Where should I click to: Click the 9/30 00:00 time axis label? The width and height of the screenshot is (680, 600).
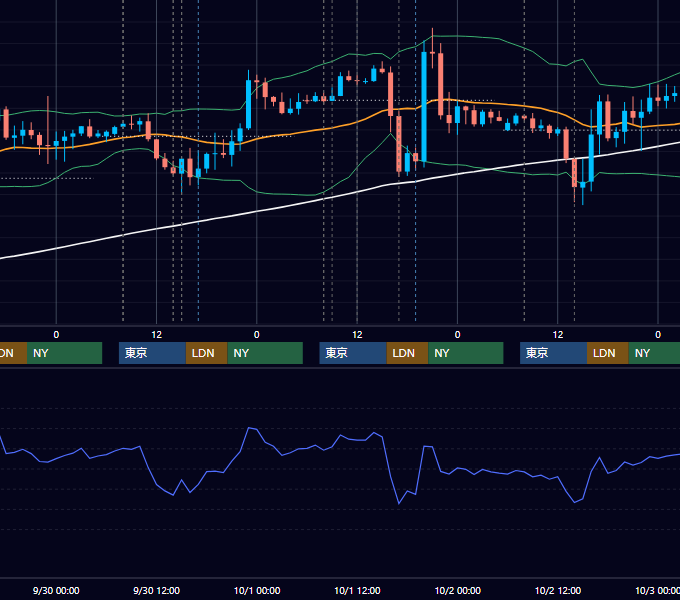tap(56, 590)
